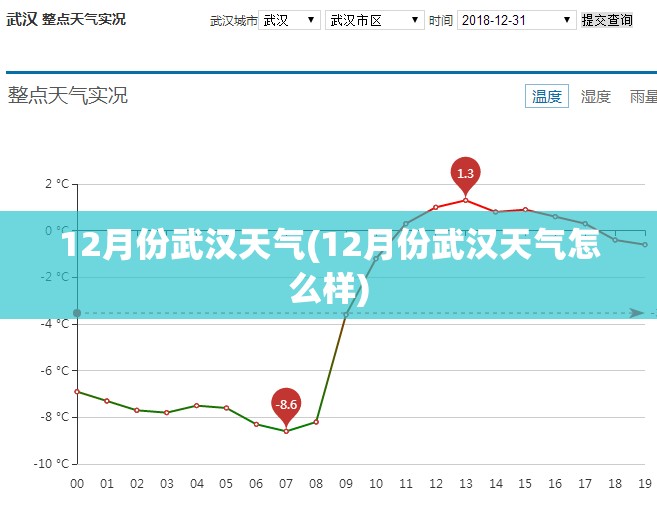Switch to the 雨量 rainfall tab
This screenshot has height=531, width=657.
click(644, 96)
